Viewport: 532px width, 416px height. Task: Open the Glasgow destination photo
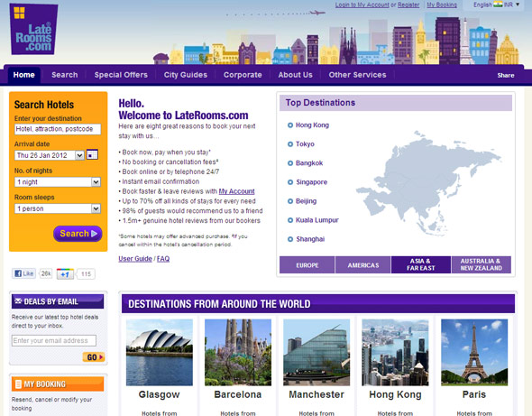(x=159, y=352)
